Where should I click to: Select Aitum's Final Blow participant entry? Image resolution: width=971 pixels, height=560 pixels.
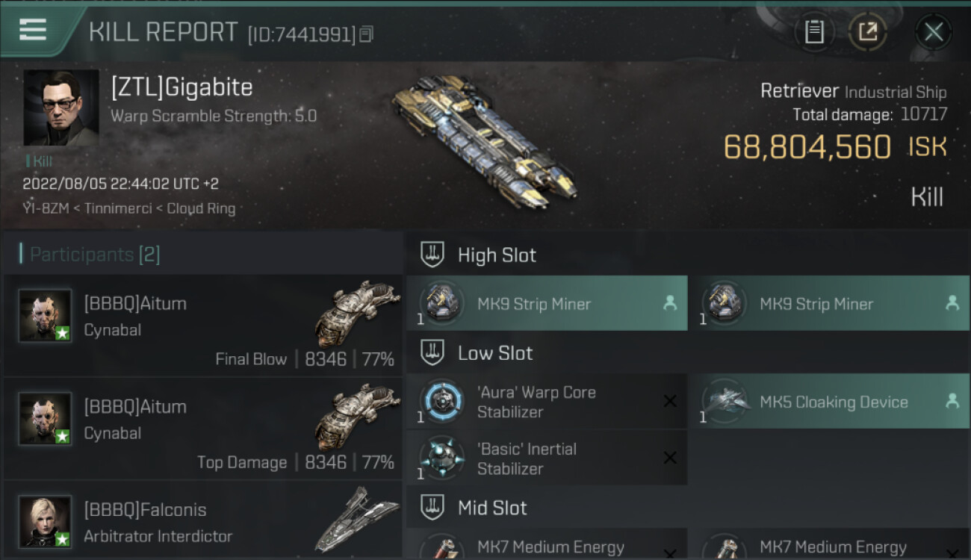point(203,325)
